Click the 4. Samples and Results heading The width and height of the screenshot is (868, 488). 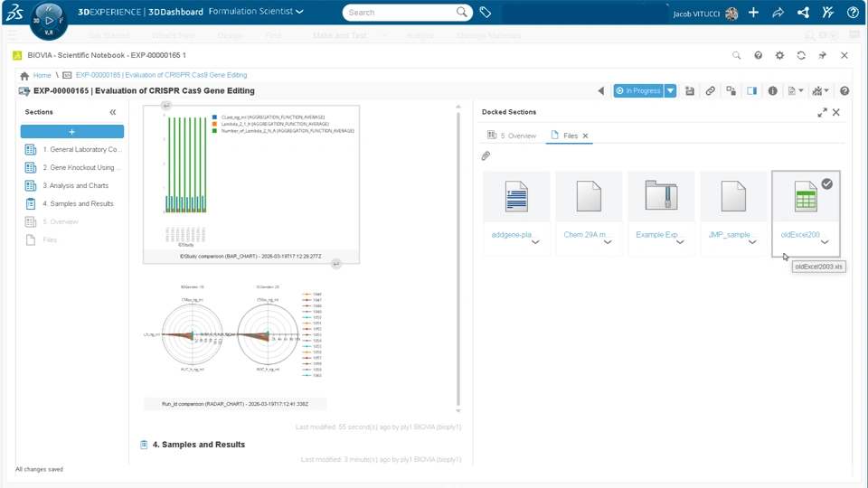(x=199, y=445)
